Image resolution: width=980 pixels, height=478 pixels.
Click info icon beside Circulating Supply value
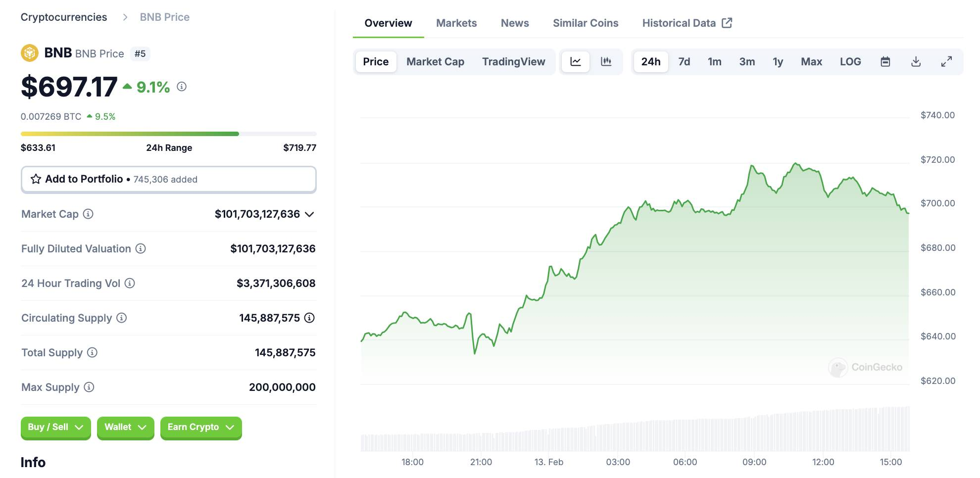[x=309, y=318]
